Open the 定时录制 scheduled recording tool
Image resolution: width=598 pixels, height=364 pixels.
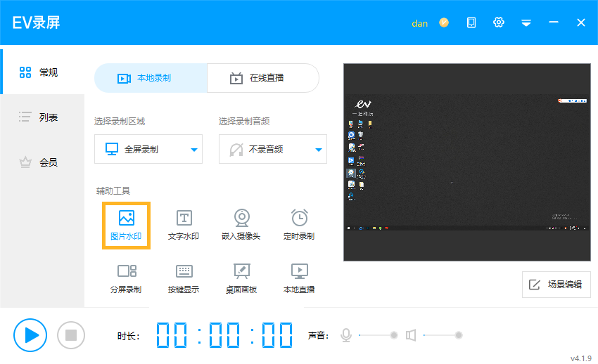click(x=300, y=226)
